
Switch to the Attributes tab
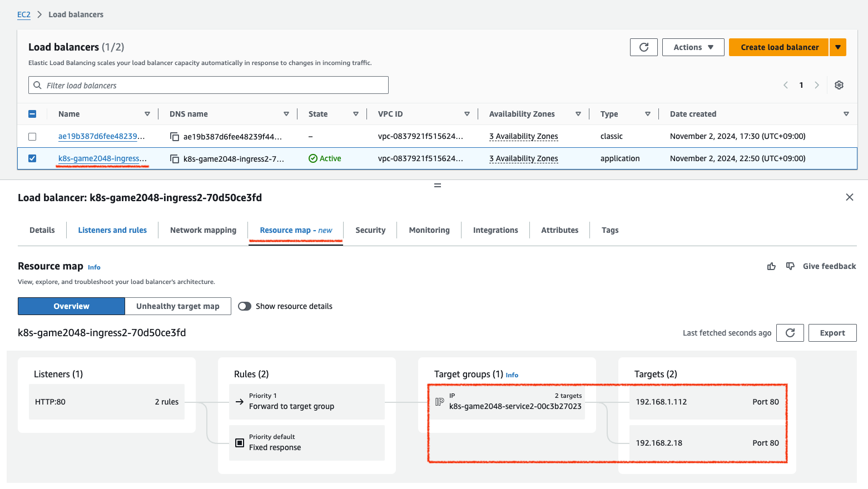coord(560,230)
